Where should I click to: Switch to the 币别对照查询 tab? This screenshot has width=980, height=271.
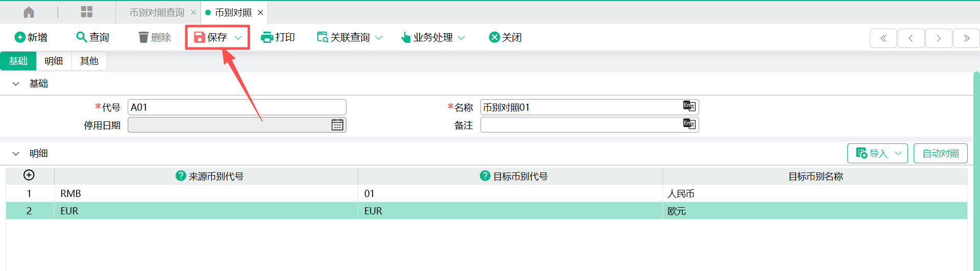coord(157,12)
